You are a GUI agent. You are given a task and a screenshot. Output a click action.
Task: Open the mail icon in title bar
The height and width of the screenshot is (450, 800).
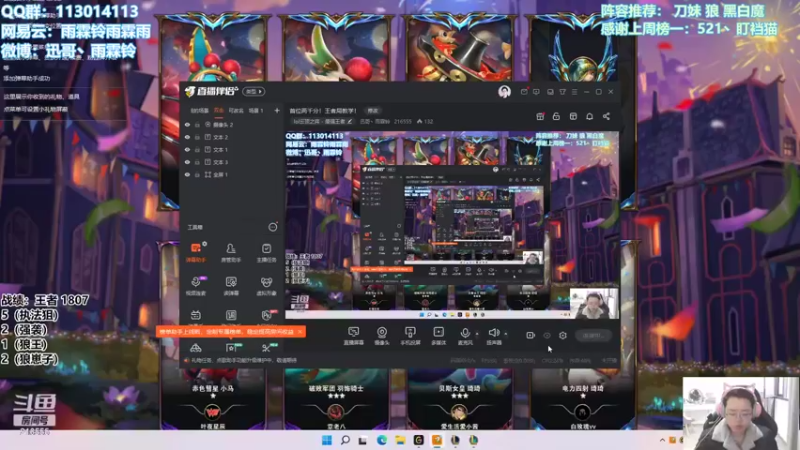(x=524, y=92)
